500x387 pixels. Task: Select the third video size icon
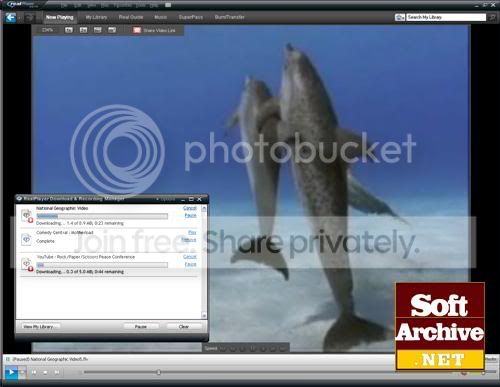point(98,30)
